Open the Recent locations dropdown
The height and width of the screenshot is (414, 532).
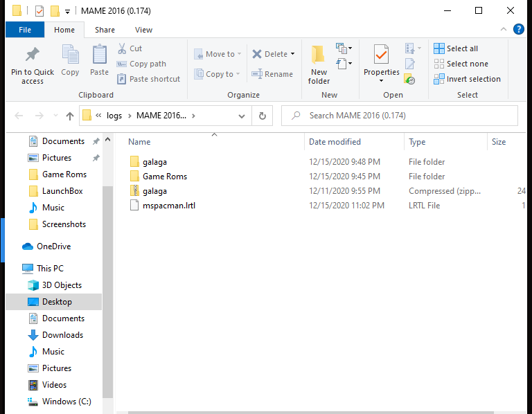(x=55, y=116)
